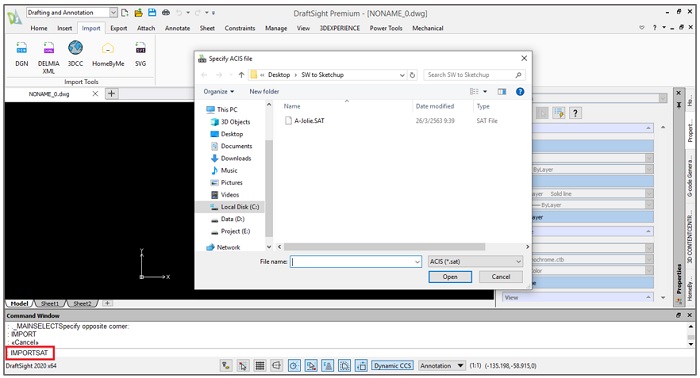Click the help question mark in Properties panel
Image resolution: width=700 pixels, height=378 pixels.
[x=575, y=113]
